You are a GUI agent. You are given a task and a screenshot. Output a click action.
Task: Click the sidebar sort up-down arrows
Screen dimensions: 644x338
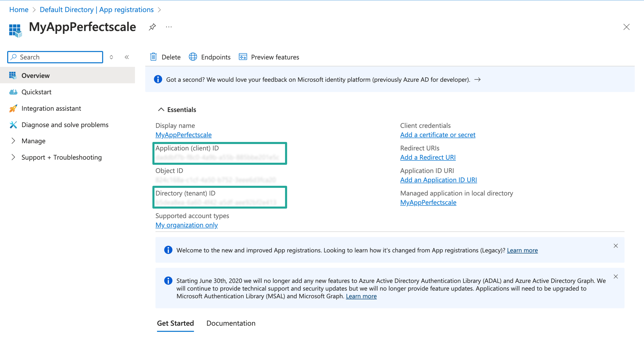[111, 57]
